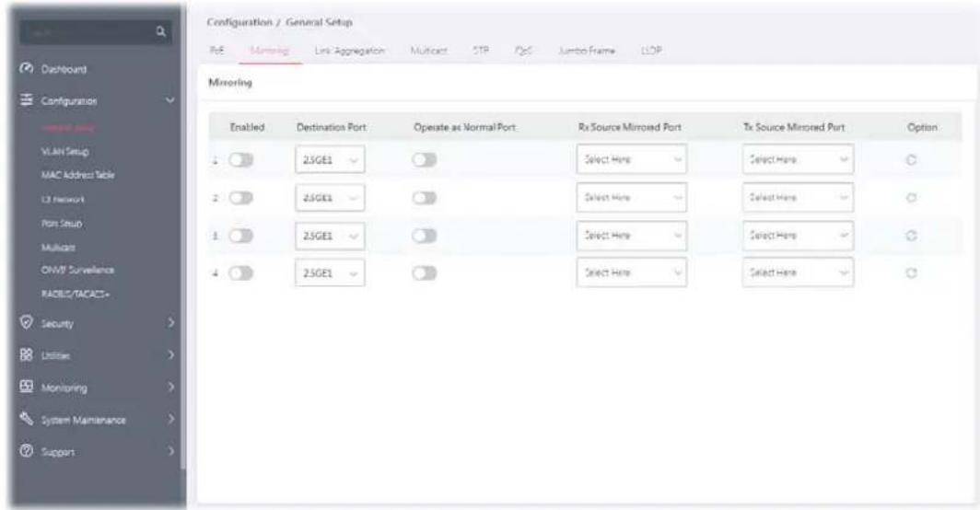Open RADIUS/TACACS+ sidebar item
Screen dimensions: 980x510
pos(76,294)
